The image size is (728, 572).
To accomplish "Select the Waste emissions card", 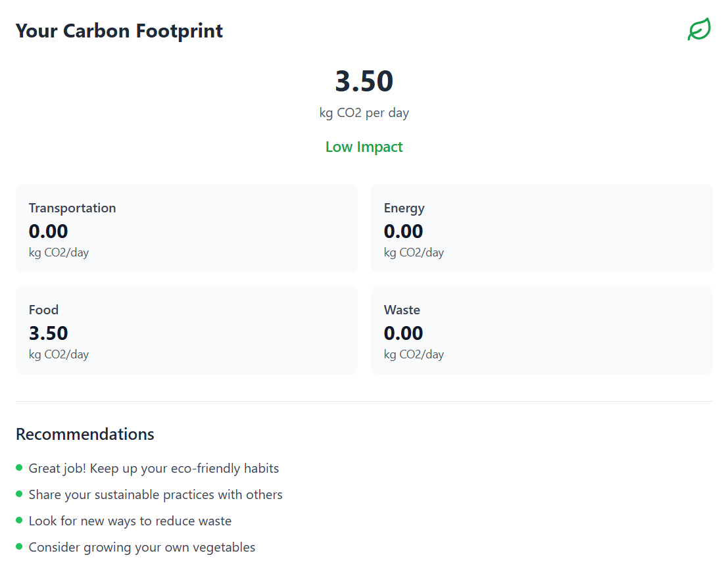I will pos(541,330).
